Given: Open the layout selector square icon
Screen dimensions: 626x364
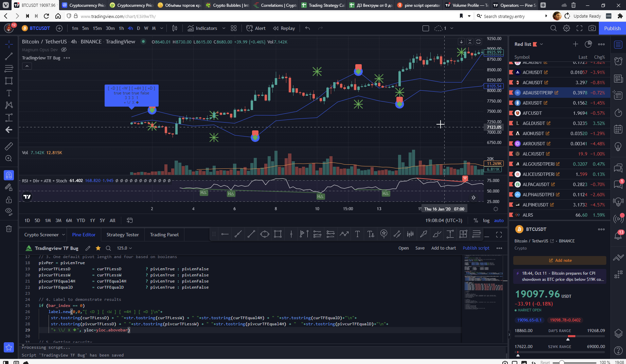Looking at the screenshot, I should (x=426, y=28).
